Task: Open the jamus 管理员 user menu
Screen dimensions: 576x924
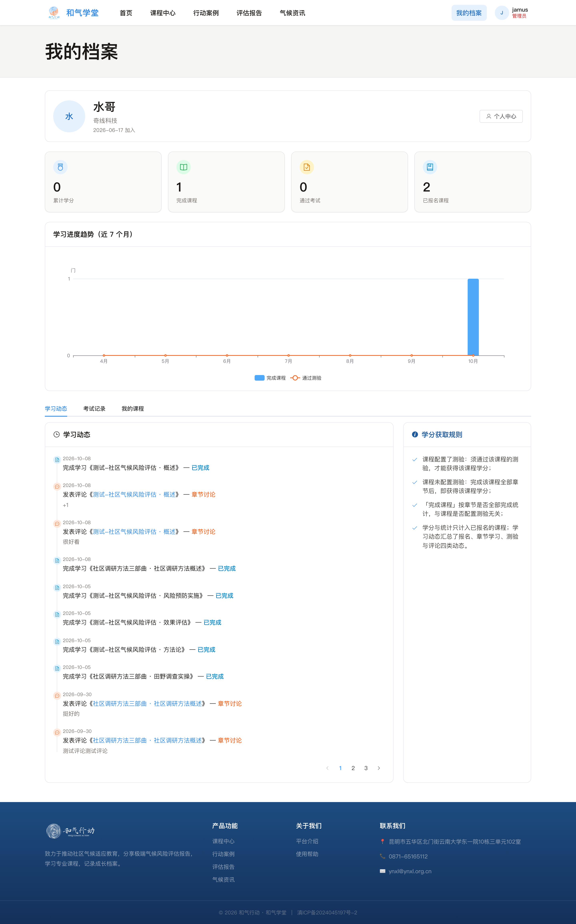Action: click(x=511, y=13)
